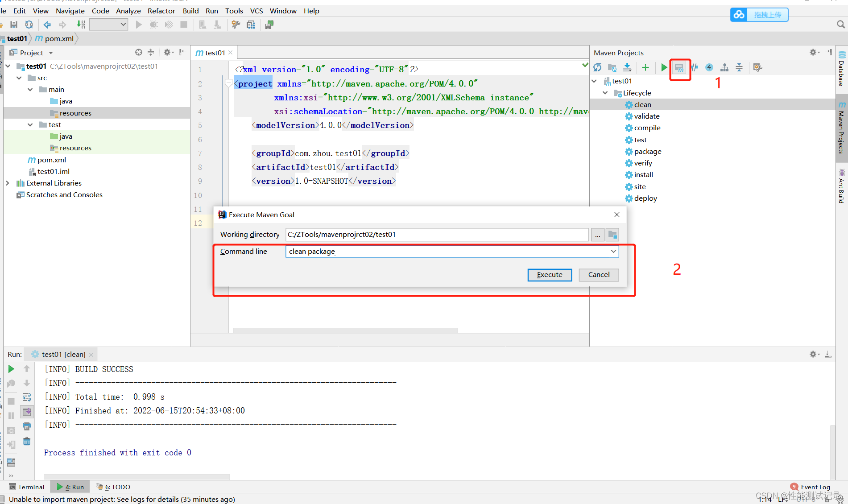Show Maven dependencies diagram
Viewport: 848px width, 504px height.
pyautogui.click(x=724, y=67)
